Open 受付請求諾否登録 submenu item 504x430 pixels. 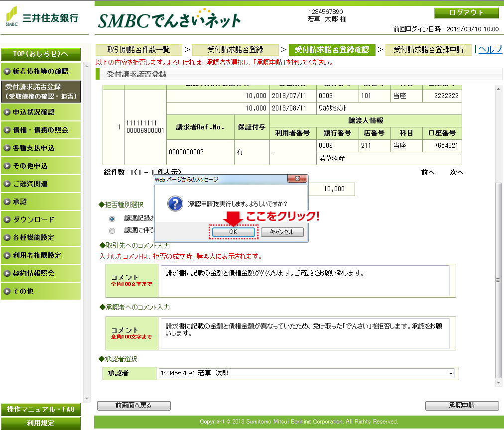point(41,92)
